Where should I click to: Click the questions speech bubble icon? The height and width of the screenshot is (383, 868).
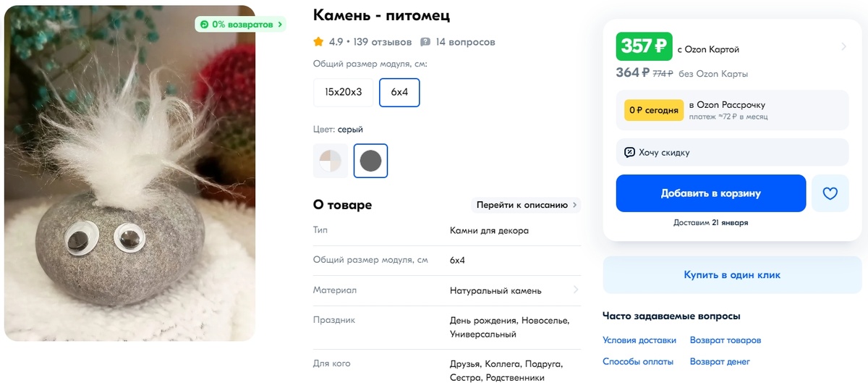[x=425, y=43]
